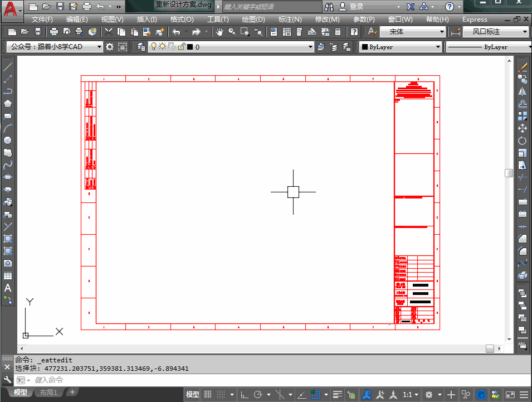Toggle polar tracking in status bar
Viewport: 532px width, 402px height.
click(x=258, y=395)
